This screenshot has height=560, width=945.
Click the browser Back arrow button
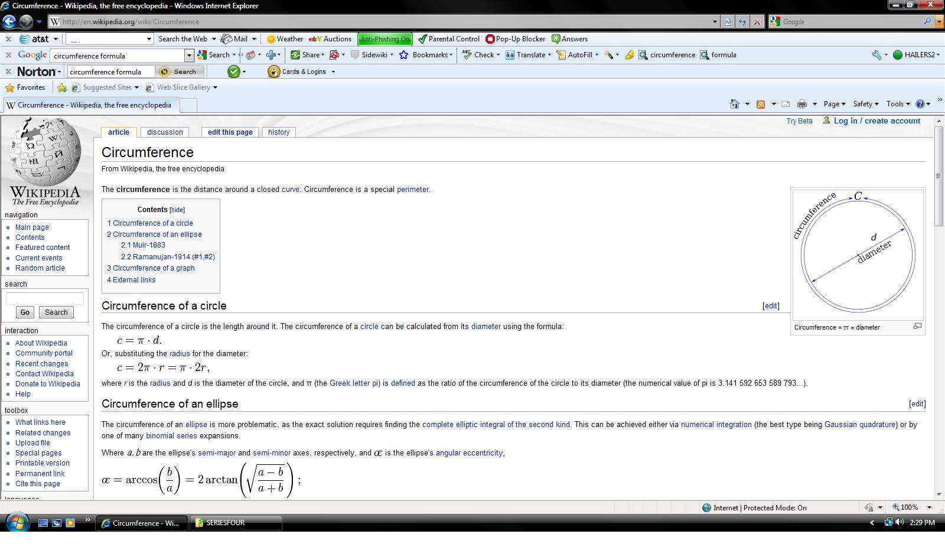tap(9, 22)
